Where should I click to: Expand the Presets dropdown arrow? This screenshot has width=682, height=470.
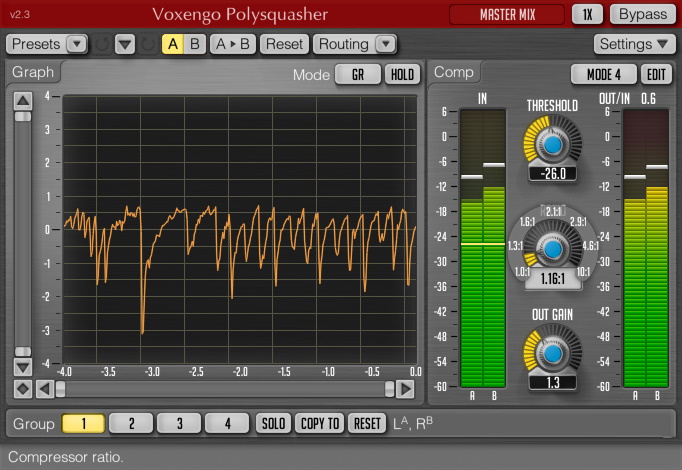point(77,44)
